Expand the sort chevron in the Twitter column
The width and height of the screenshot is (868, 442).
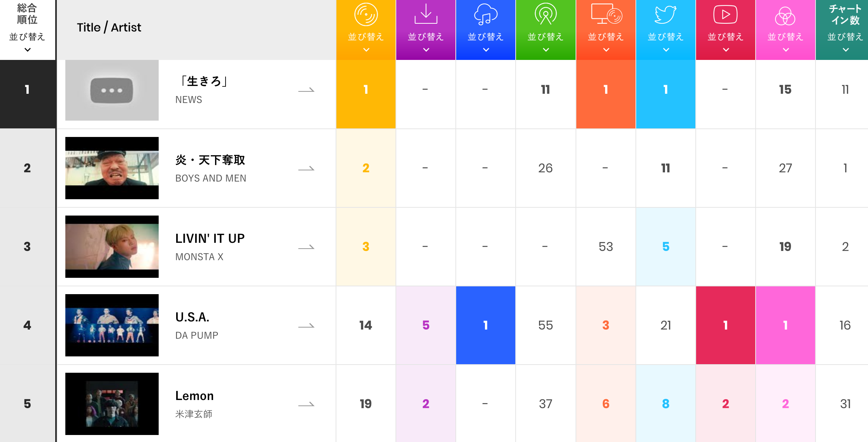[x=666, y=49]
